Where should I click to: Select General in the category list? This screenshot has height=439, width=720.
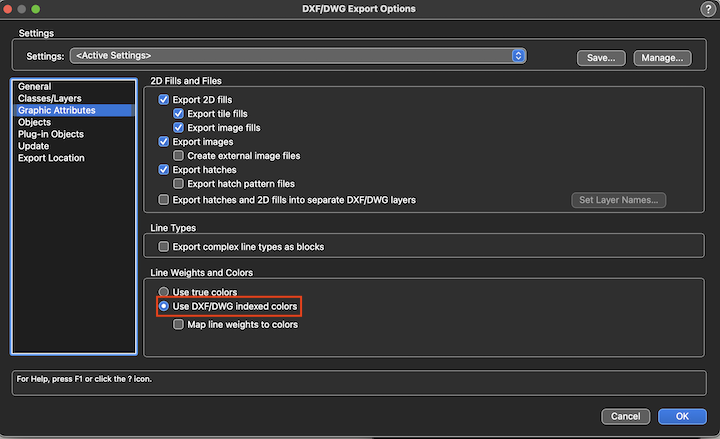[35, 87]
